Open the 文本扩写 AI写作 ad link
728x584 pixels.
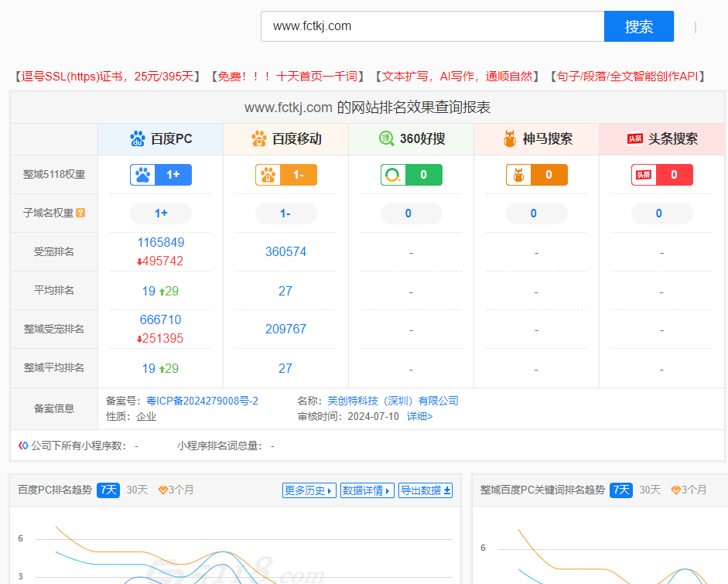(x=457, y=76)
